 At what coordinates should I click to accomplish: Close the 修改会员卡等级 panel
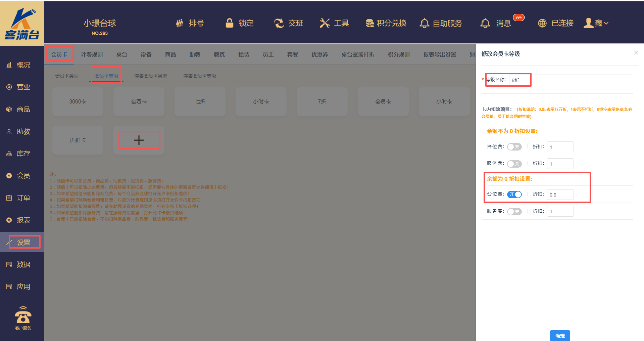pos(636,53)
